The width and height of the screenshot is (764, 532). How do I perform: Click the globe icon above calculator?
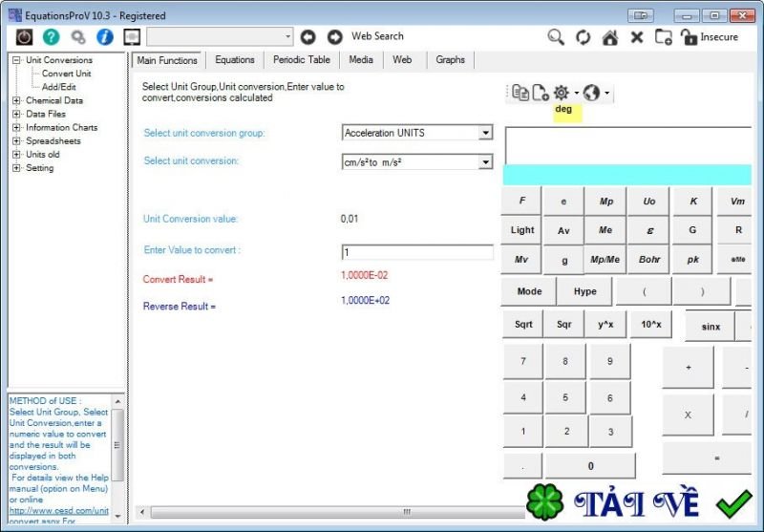click(x=591, y=92)
